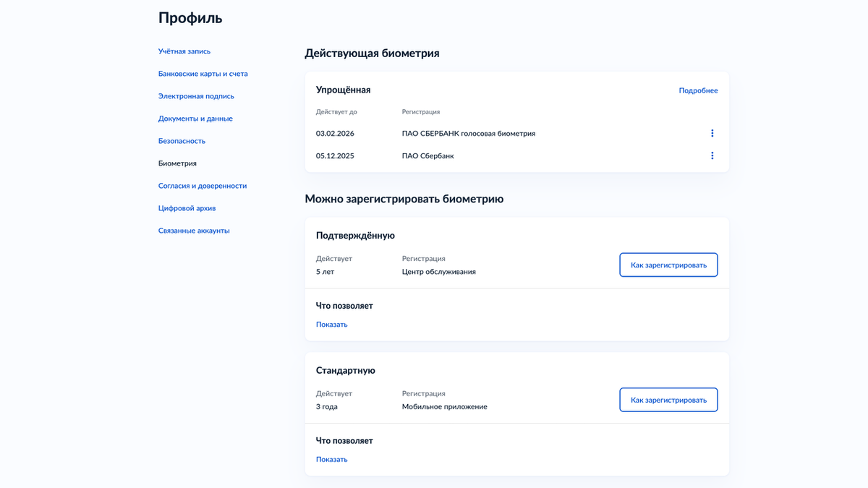Select the Биометрия sidebar item

pos(177,163)
